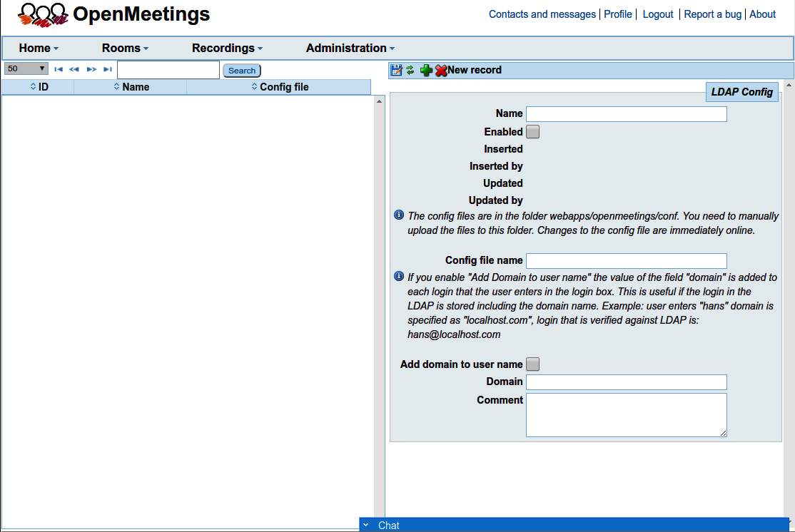This screenshot has width=795, height=532.
Task: Click the Search button
Action: pos(242,71)
